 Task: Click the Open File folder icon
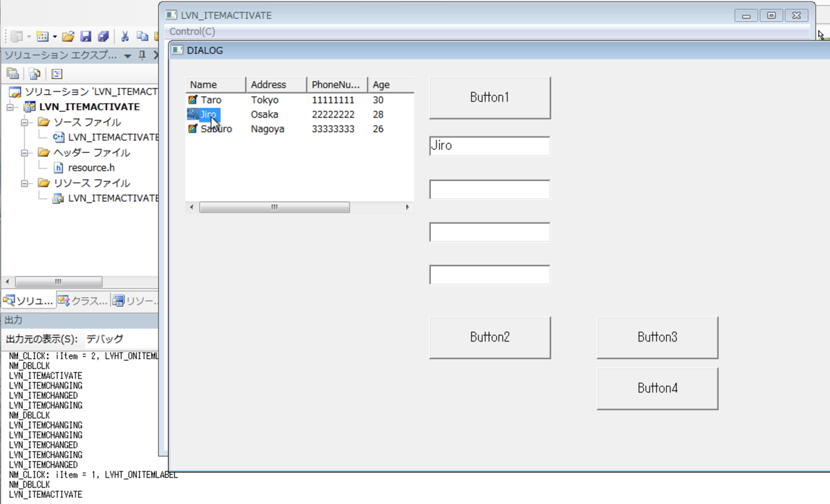point(68,37)
